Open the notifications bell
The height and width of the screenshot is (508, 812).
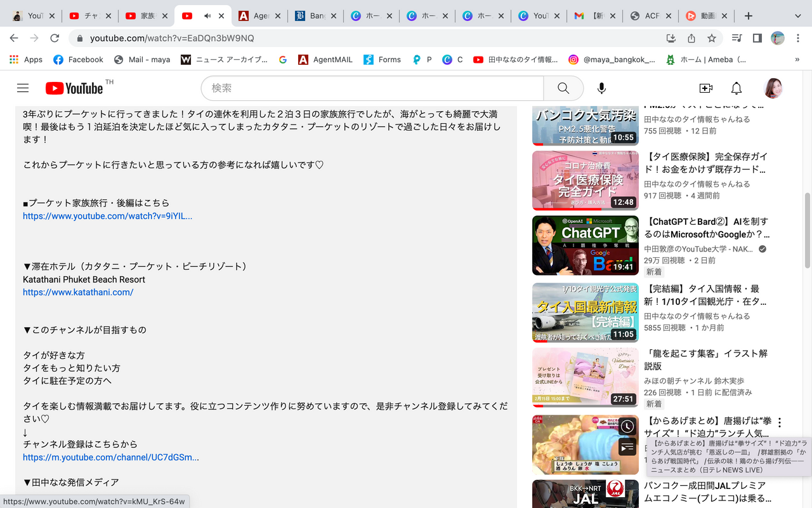click(736, 88)
